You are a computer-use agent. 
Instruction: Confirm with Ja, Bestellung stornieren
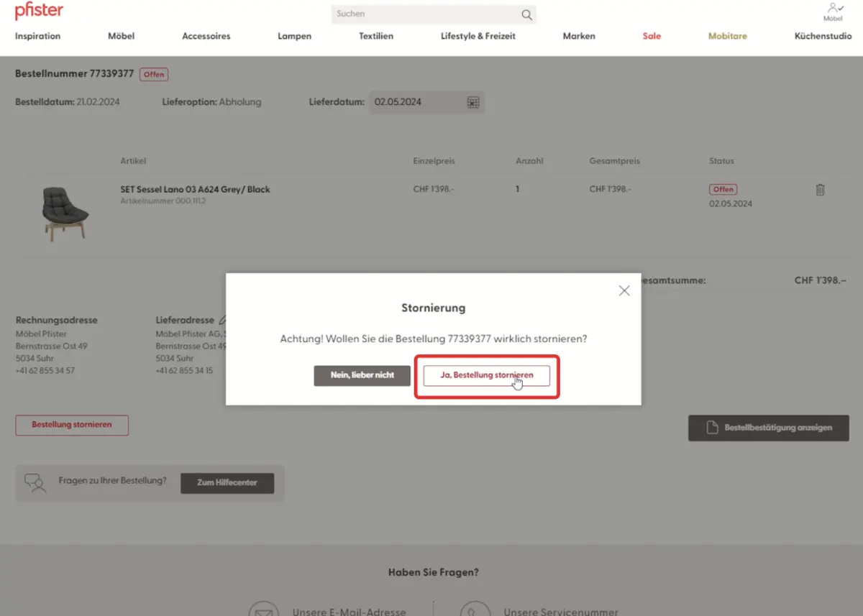[486, 375]
